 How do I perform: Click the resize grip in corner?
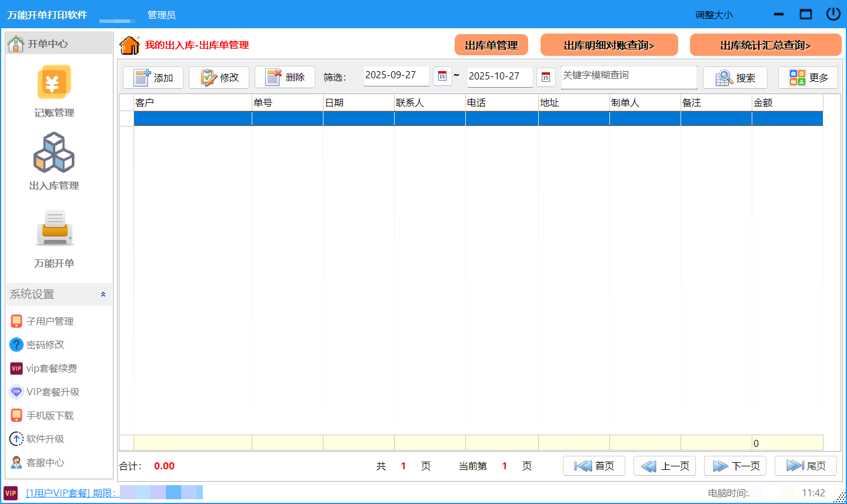click(x=840, y=497)
